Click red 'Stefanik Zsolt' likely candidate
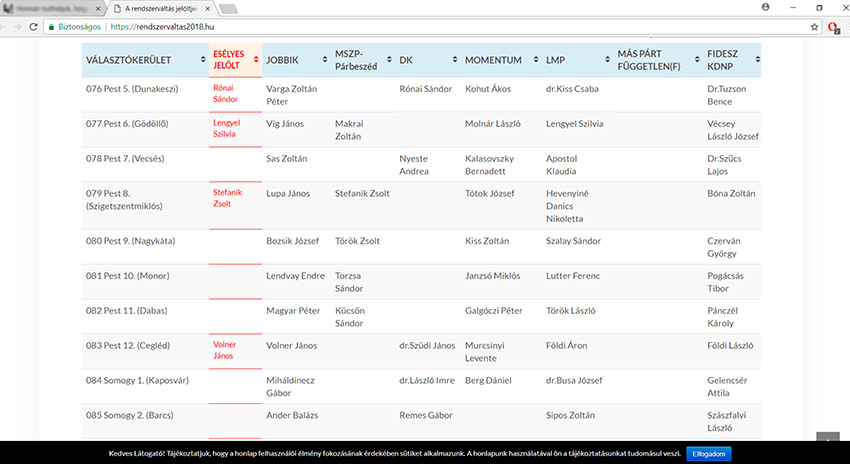 (228, 198)
